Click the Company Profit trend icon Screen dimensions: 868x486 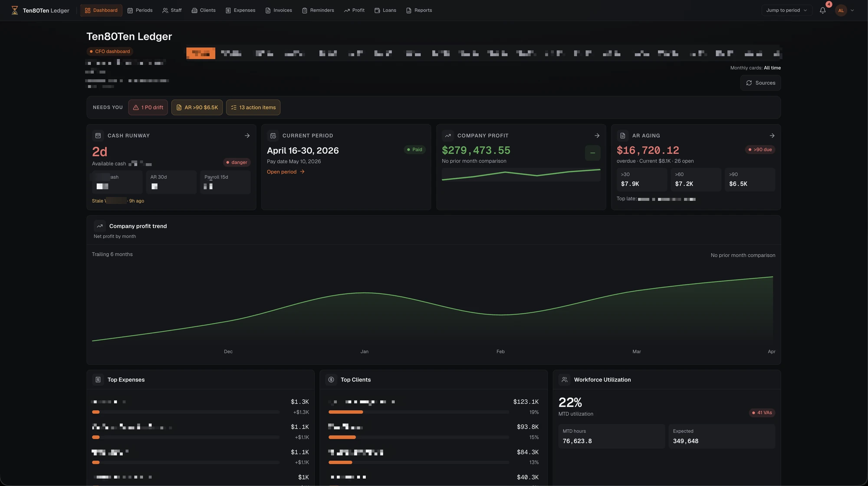pos(448,136)
